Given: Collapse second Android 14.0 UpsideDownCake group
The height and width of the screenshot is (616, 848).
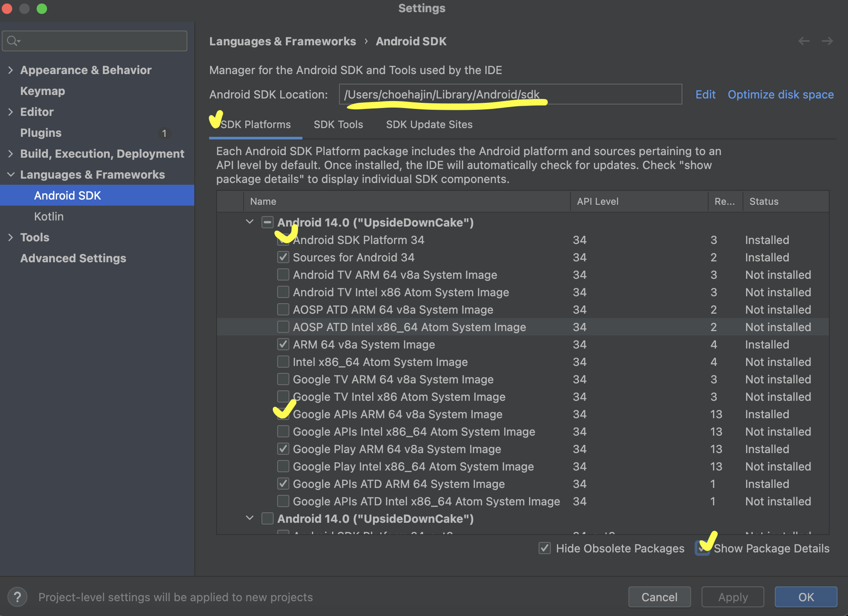Looking at the screenshot, I should point(250,518).
